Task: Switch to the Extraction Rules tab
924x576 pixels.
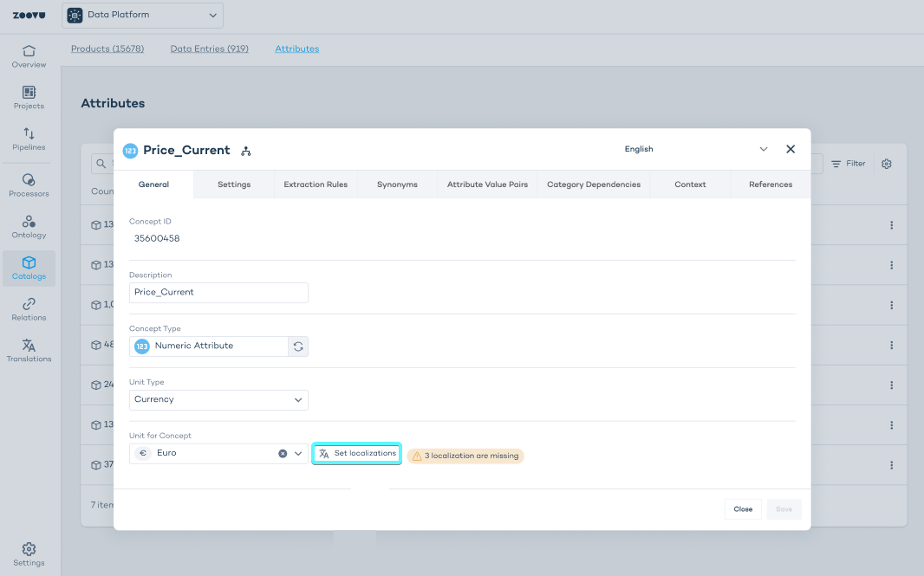Action: point(316,184)
